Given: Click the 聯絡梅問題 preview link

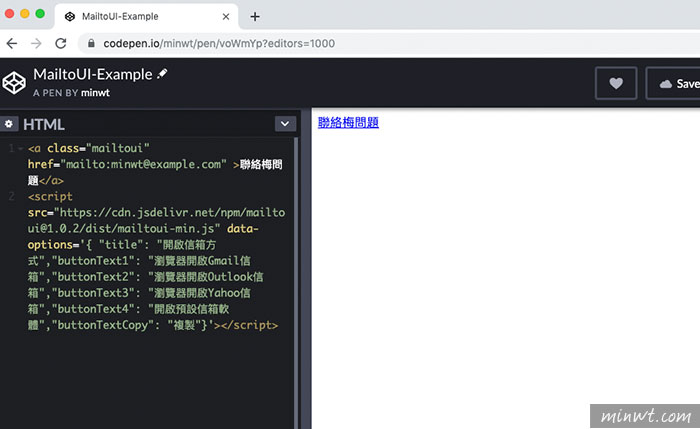Looking at the screenshot, I should point(348,122).
